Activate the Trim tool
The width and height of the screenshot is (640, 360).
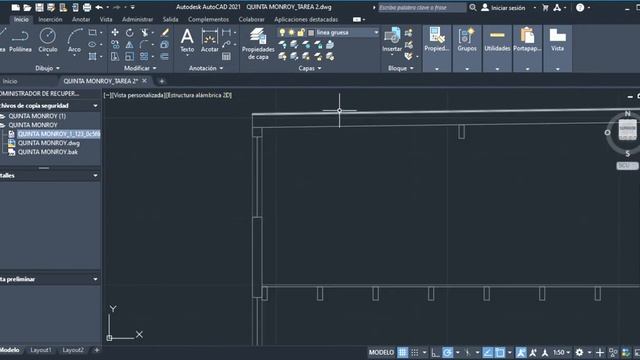click(x=144, y=33)
